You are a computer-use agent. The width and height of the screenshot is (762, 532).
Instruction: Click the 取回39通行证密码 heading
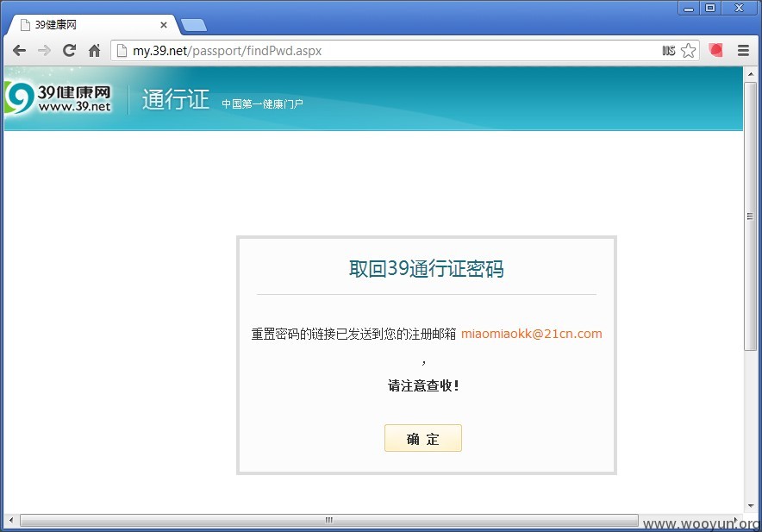[426, 269]
